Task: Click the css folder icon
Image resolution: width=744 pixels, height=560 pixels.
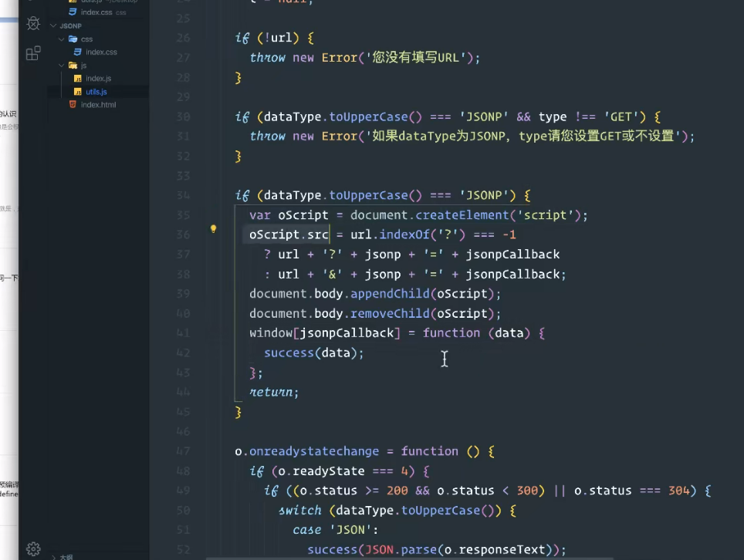Action: tap(75, 39)
